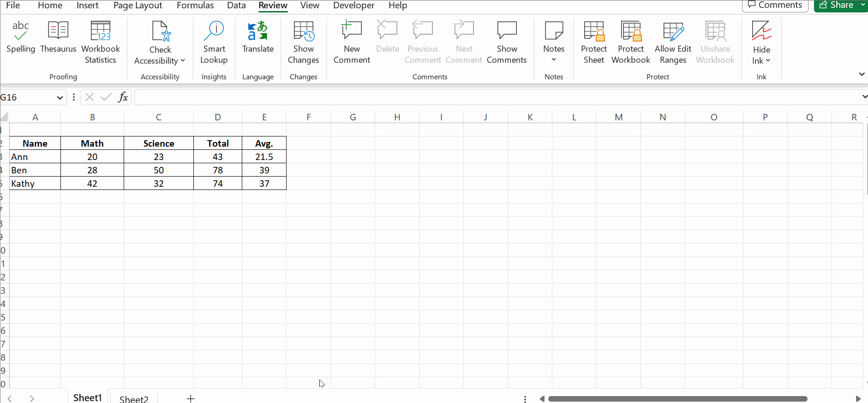Click the Delete comment icon
The height and width of the screenshot is (403, 868).
(x=387, y=30)
